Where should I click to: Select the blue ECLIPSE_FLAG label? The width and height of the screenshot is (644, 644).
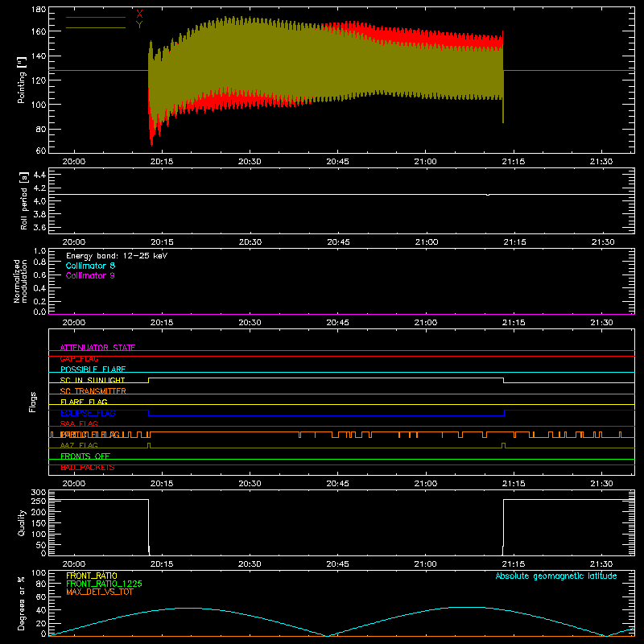(x=88, y=413)
